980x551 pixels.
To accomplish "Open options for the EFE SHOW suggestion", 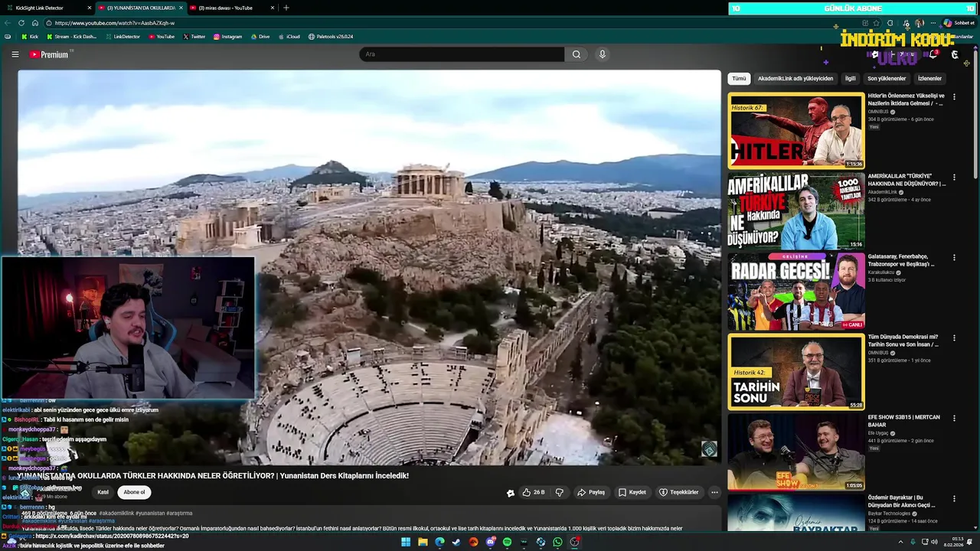I will [954, 419].
